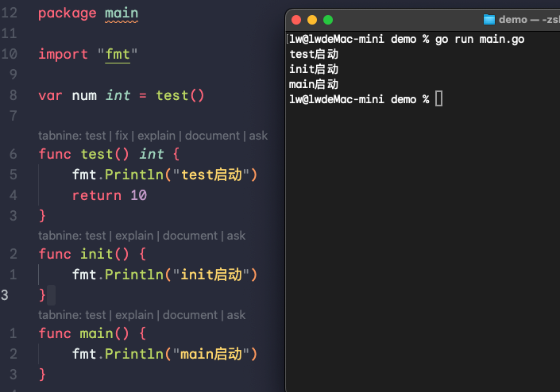Click Tabnine "document" above func init
Viewport: 560px width, 392px height.
point(190,236)
